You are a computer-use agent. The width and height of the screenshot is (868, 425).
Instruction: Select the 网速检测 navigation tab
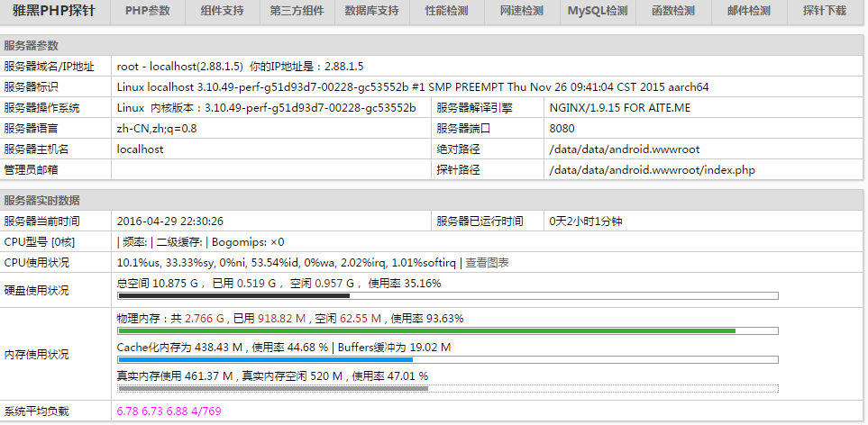[521, 12]
